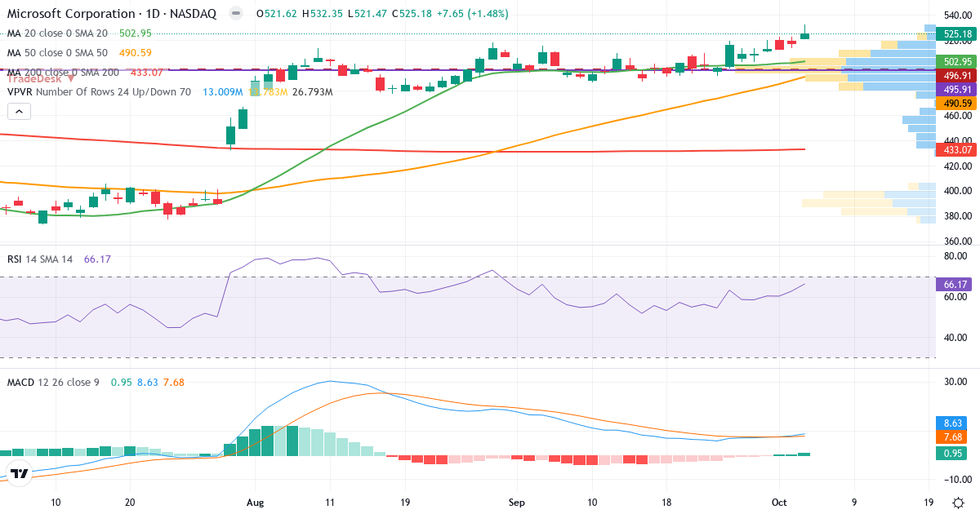Click the RSI 66.17 axis value label
This screenshot has height=514, width=980.
pyautogui.click(x=954, y=284)
